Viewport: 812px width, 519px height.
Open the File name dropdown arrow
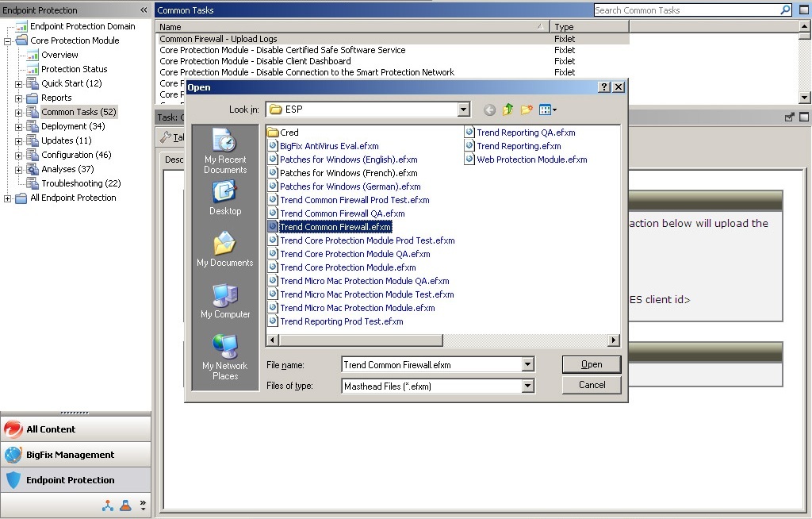pos(527,364)
